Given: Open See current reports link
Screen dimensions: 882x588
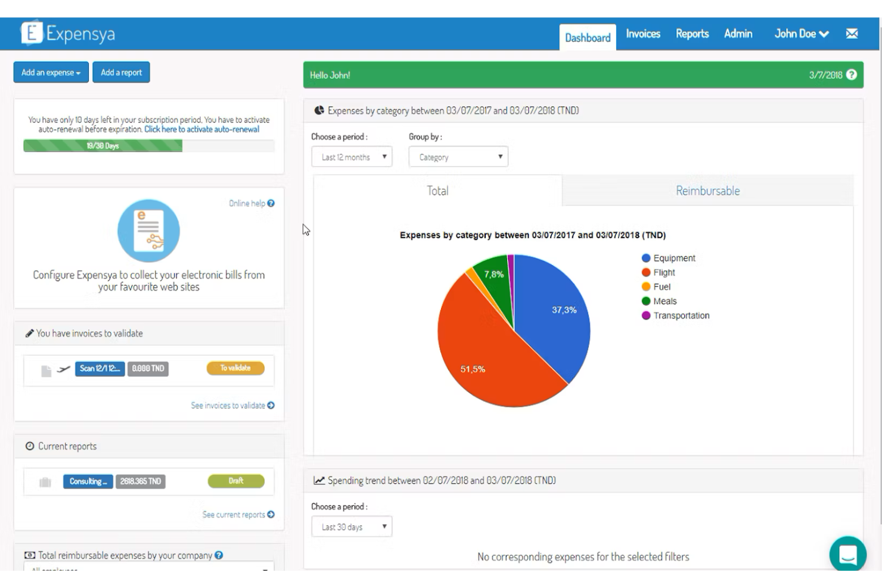Looking at the screenshot, I should click(234, 514).
